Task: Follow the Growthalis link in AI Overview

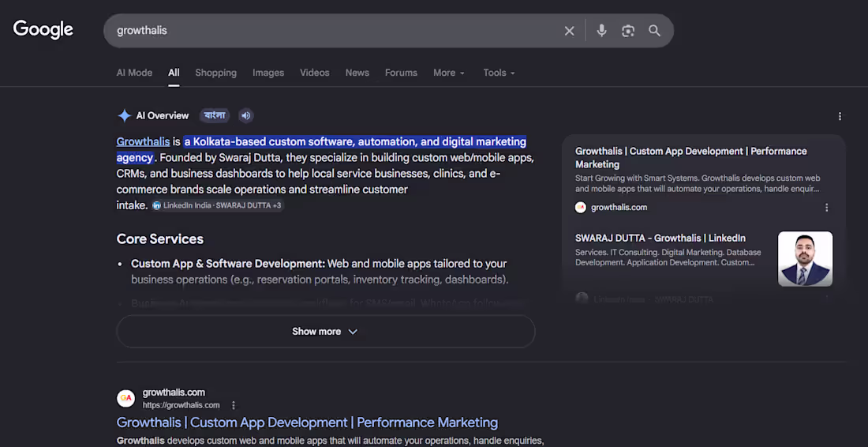Action: coord(143,142)
